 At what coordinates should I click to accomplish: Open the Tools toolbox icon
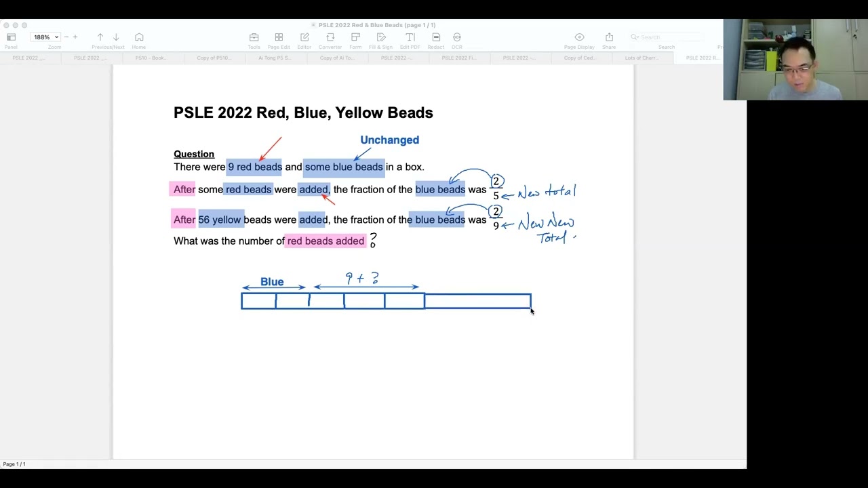pos(254,37)
